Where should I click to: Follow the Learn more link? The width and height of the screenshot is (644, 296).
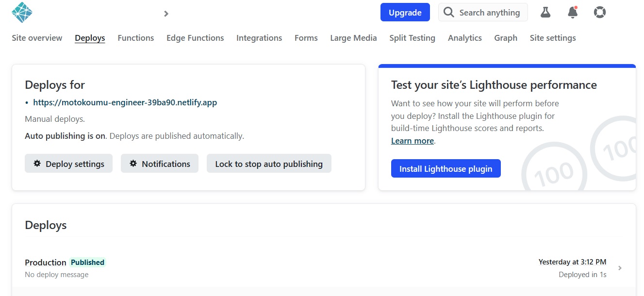[413, 141]
